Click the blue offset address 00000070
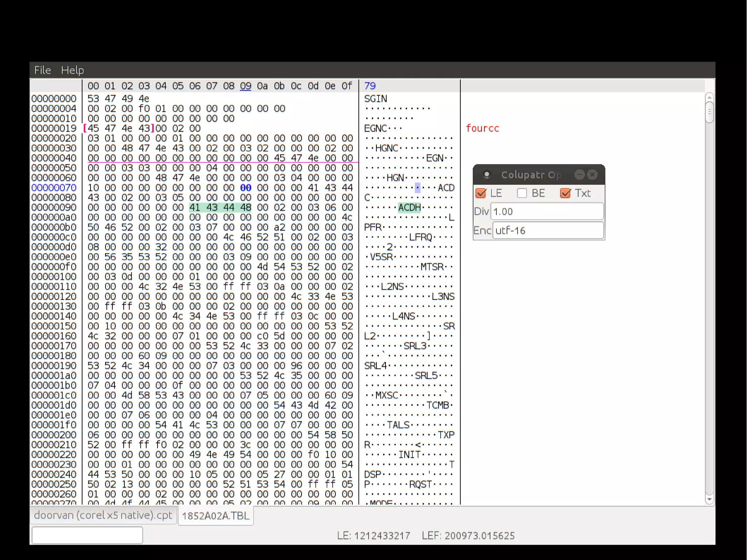The height and width of the screenshot is (560, 747). [54, 188]
